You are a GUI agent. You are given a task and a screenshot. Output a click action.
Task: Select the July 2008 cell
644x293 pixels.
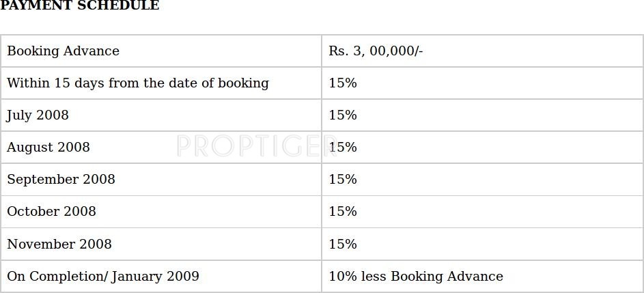[38, 115]
